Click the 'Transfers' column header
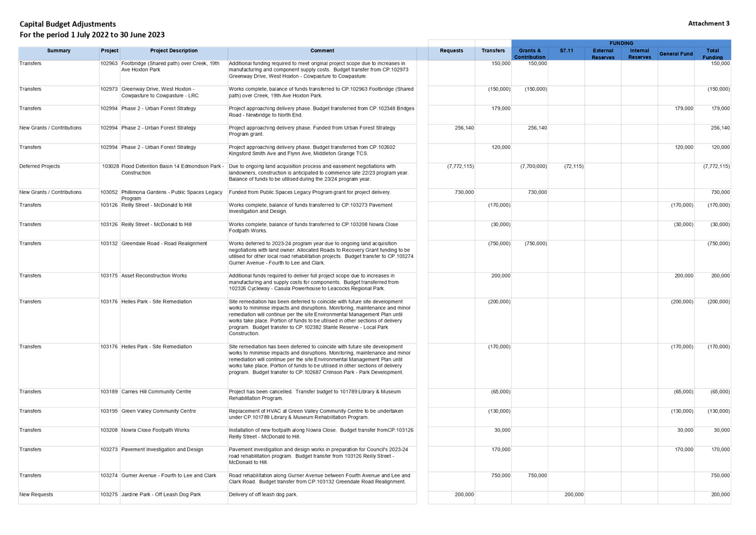 pyautogui.click(x=493, y=51)
